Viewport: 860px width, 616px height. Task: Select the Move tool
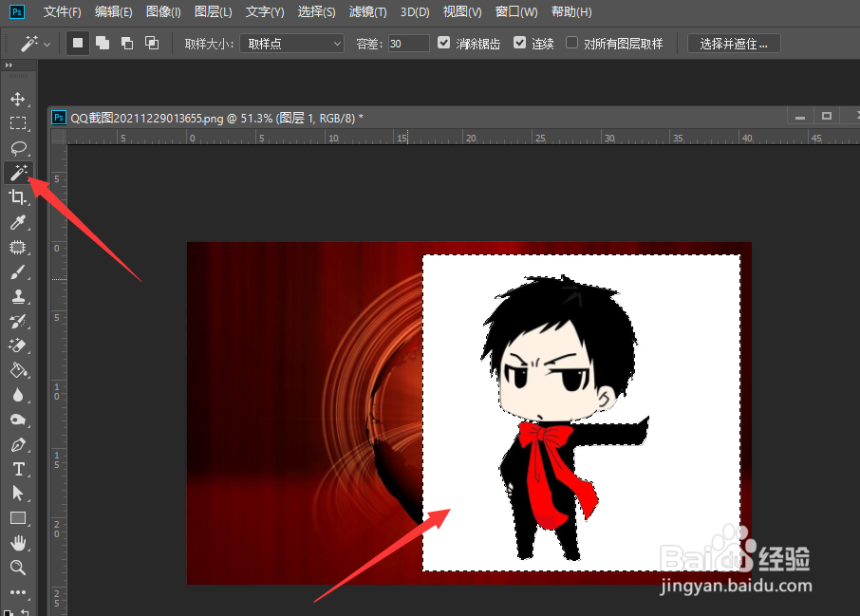tap(18, 100)
